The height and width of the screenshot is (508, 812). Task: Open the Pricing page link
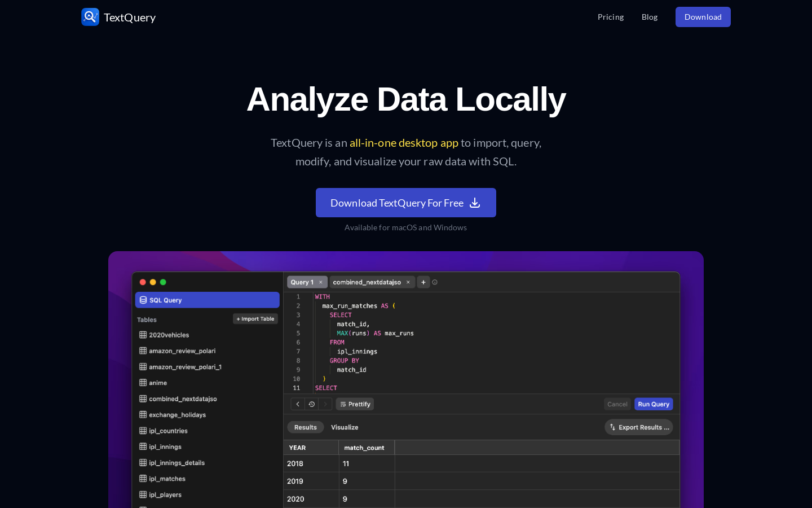[611, 17]
